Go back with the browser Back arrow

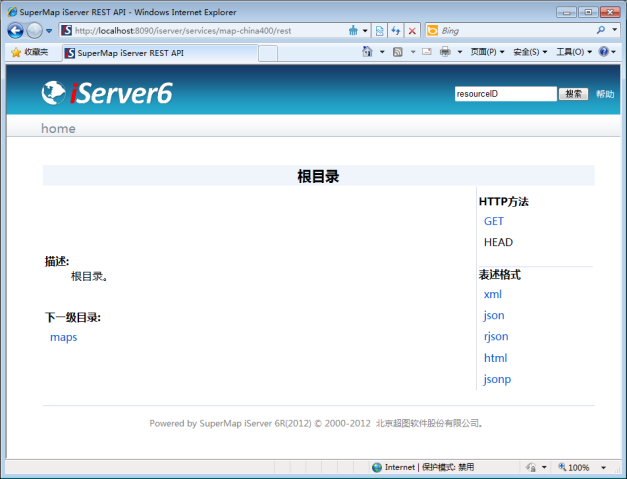point(16,31)
